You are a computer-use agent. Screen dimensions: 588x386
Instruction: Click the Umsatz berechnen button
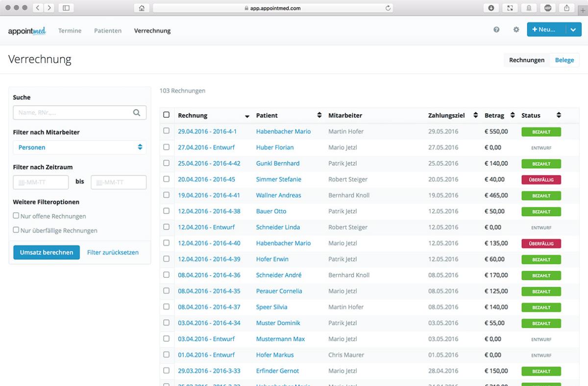click(x=47, y=253)
